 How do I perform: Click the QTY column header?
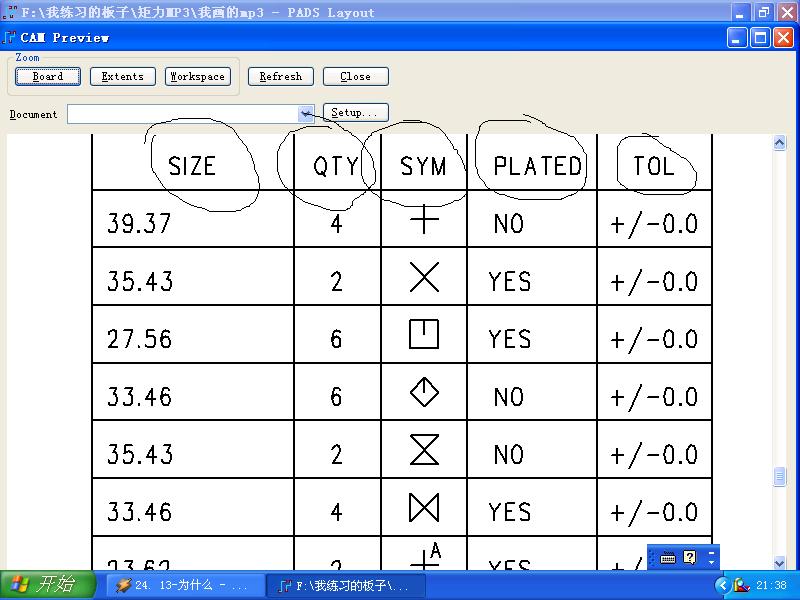(336, 166)
